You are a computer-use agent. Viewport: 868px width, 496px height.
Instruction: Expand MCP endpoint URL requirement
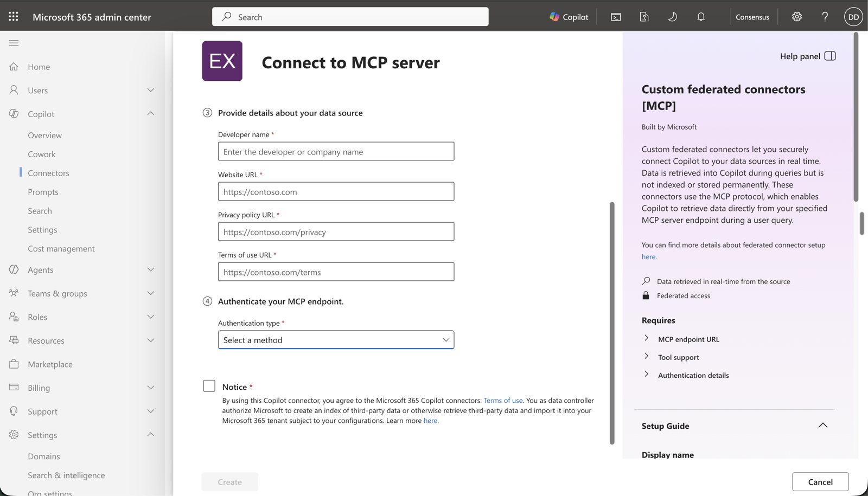click(x=646, y=338)
